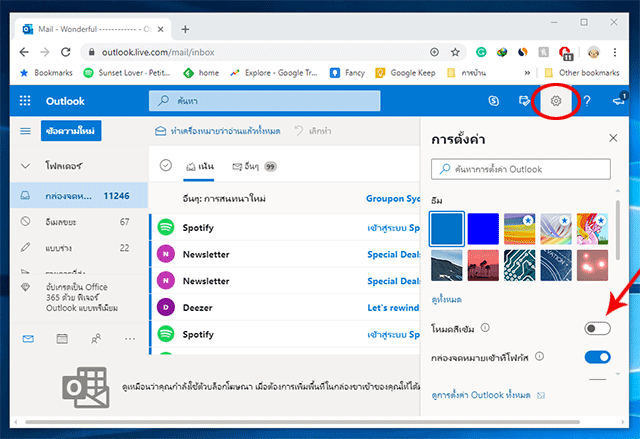Open a new browser tab

tap(185, 29)
